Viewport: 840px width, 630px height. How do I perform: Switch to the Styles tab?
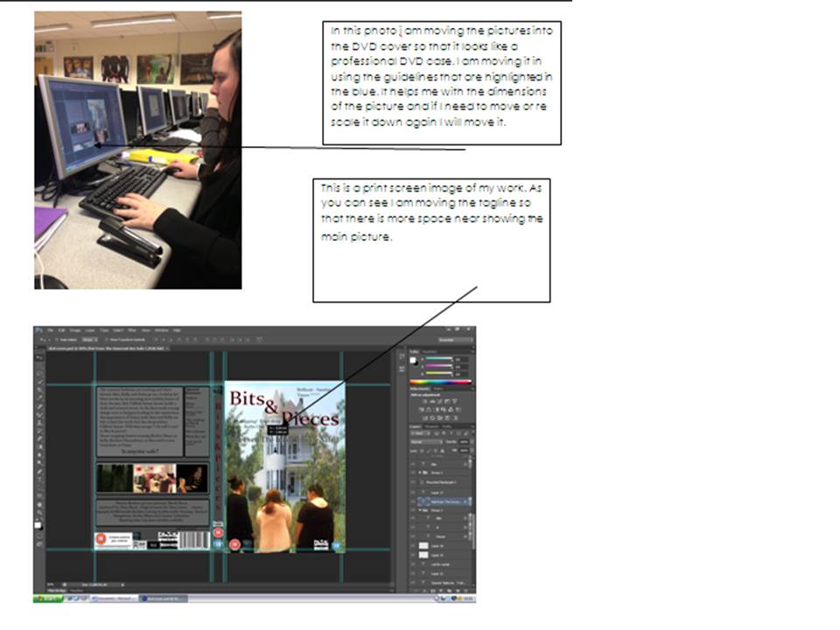[438, 388]
